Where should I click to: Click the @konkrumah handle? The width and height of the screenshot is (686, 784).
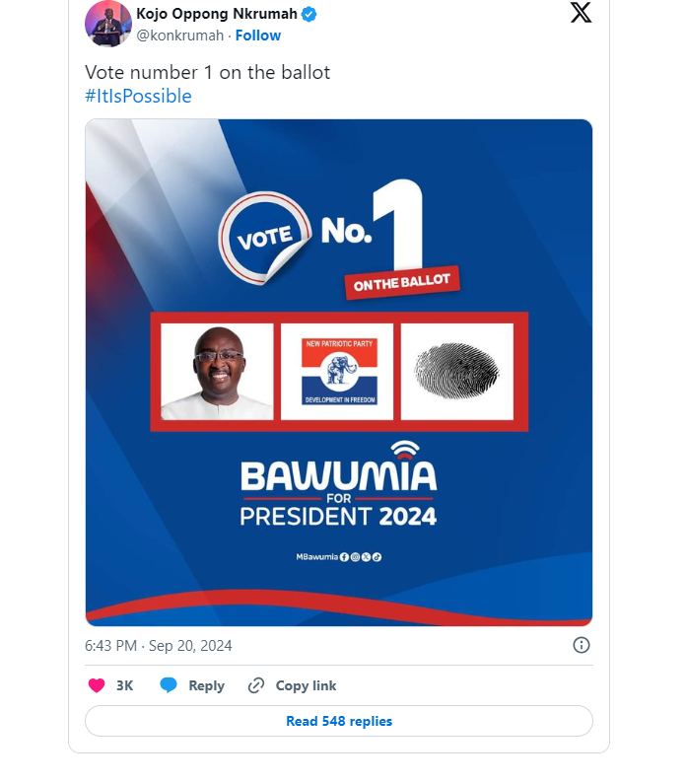coord(180,36)
